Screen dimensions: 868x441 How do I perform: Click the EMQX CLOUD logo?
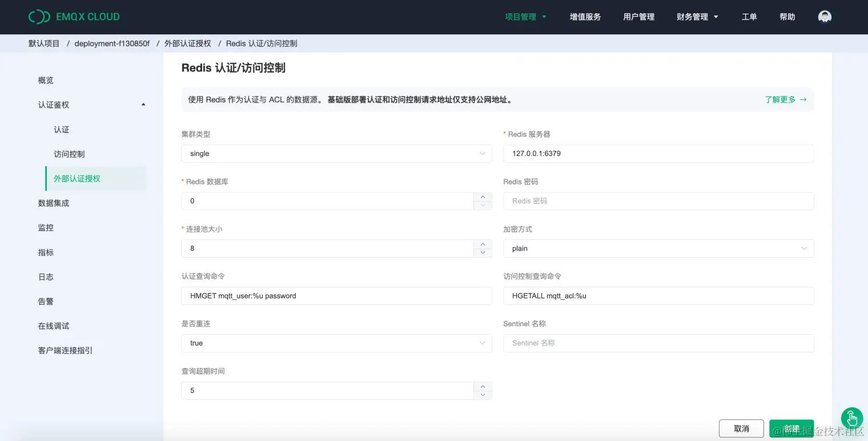(74, 17)
